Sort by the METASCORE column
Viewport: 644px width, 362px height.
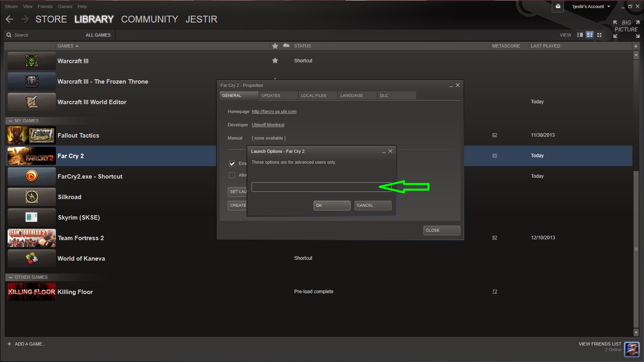[x=506, y=46]
